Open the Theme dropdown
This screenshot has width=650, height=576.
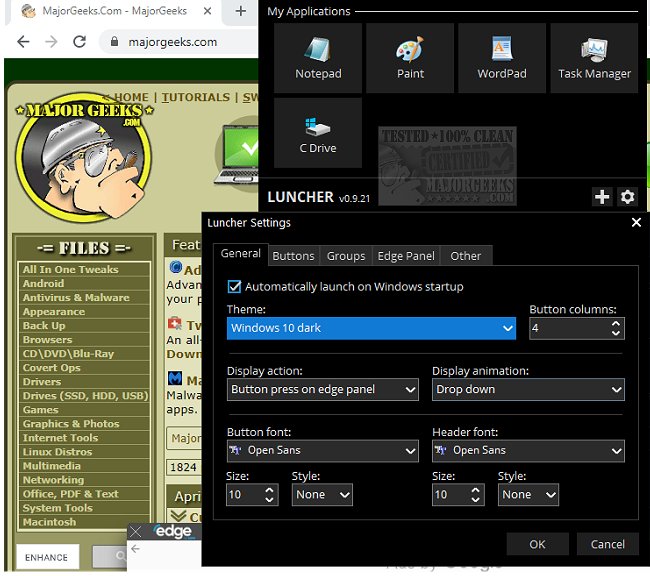pyautogui.click(x=371, y=328)
